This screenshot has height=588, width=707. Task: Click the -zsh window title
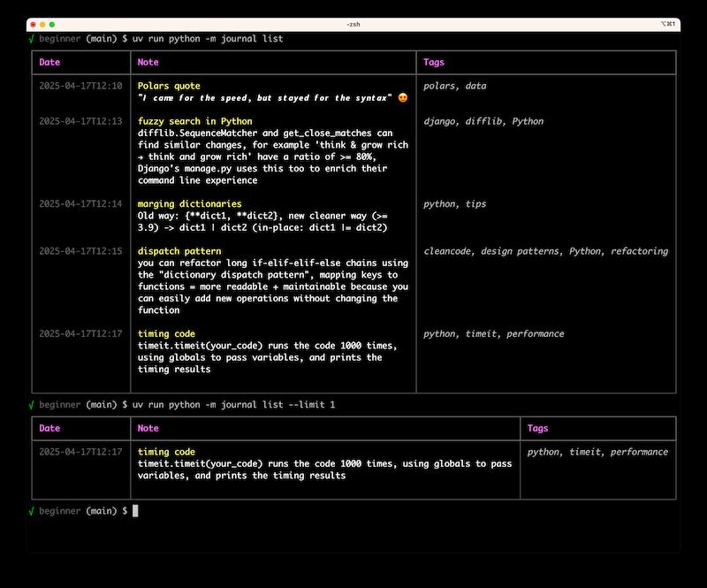coord(353,25)
